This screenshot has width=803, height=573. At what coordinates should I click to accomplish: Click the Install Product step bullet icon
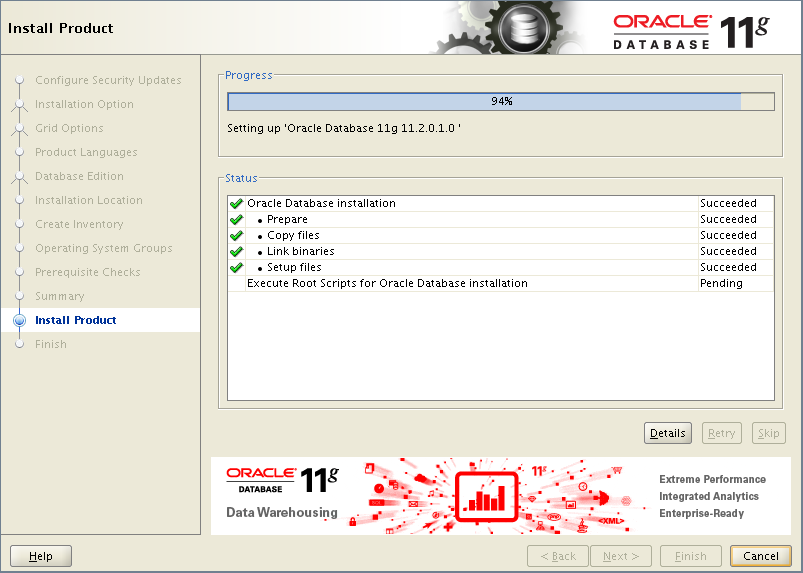tap(19, 320)
